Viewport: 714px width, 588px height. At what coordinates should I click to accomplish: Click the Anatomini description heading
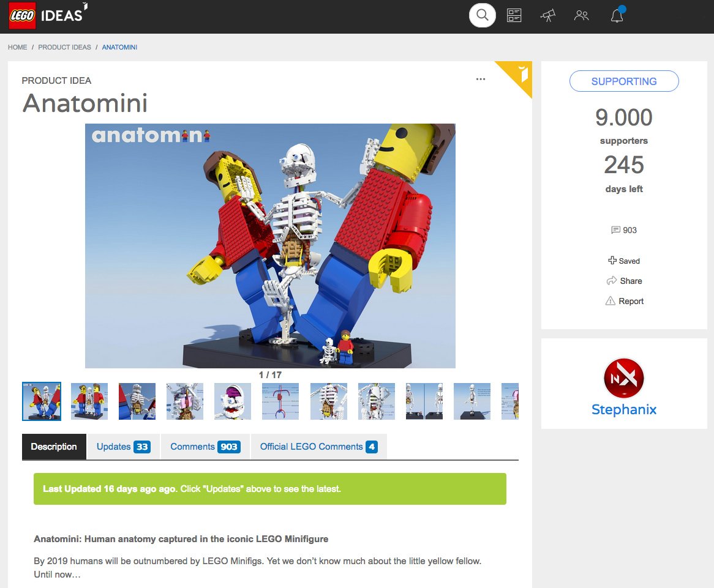[181, 539]
